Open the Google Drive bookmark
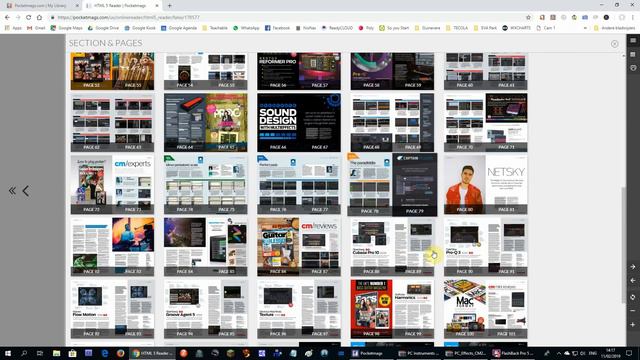The width and height of the screenshot is (640, 360). pos(104,28)
